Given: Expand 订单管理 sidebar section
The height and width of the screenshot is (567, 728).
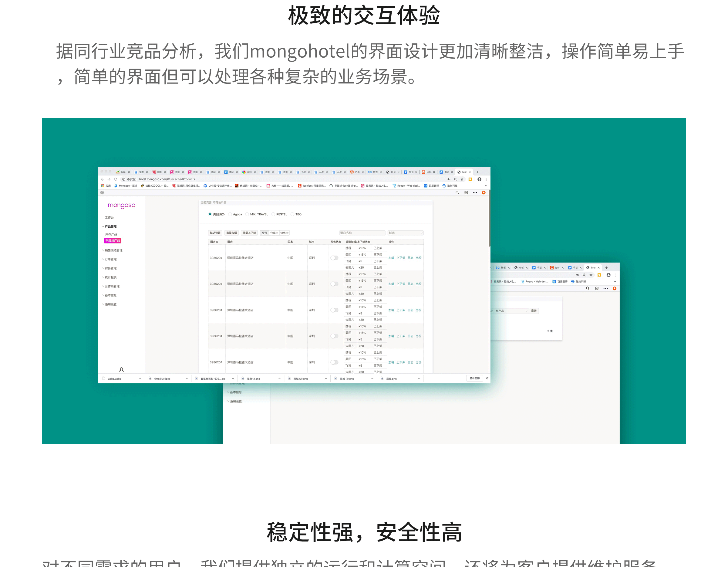Looking at the screenshot, I should click(x=111, y=259).
